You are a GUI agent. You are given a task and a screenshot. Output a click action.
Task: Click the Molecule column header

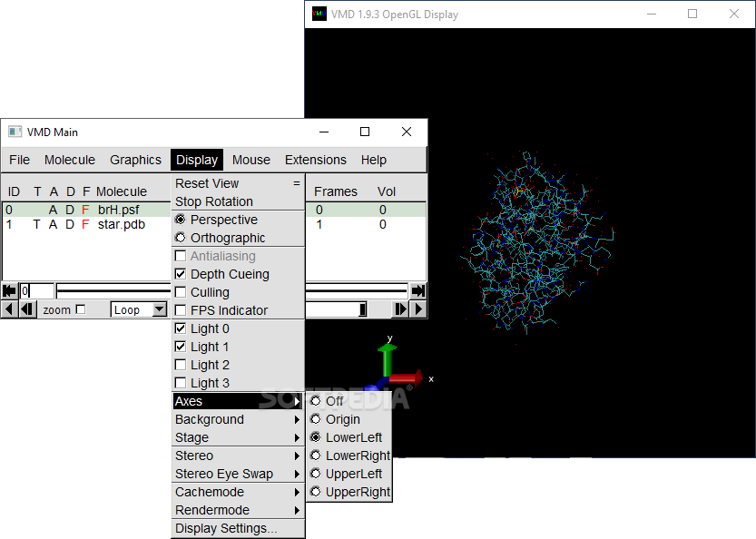tap(122, 191)
